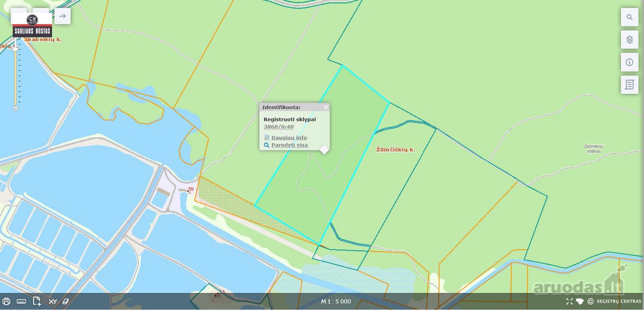
Task: Open the map search tool
Action: point(630,17)
